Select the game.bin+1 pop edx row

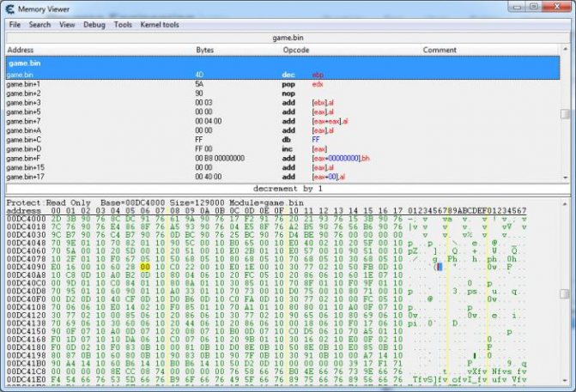click(x=283, y=84)
